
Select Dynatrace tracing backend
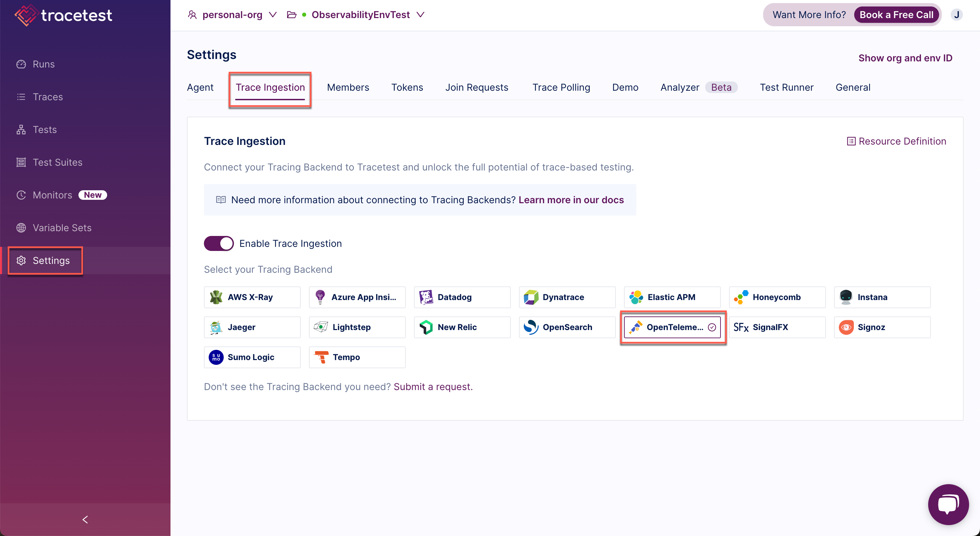click(x=567, y=297)
